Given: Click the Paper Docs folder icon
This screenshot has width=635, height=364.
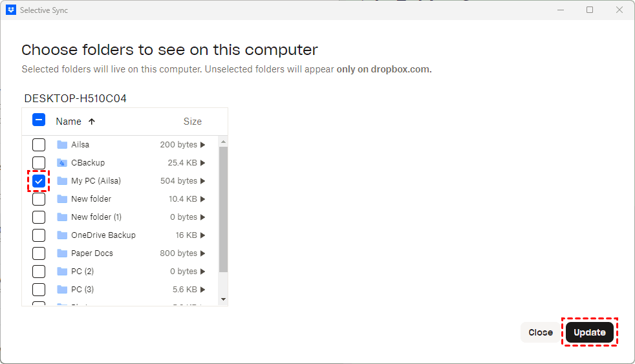Looking at the screenshot, I should click(x=62, y=253).
